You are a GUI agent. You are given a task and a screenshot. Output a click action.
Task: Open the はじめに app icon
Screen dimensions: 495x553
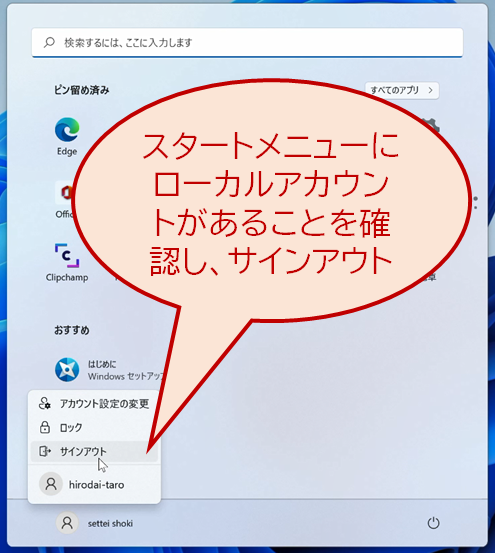point(67,370)
